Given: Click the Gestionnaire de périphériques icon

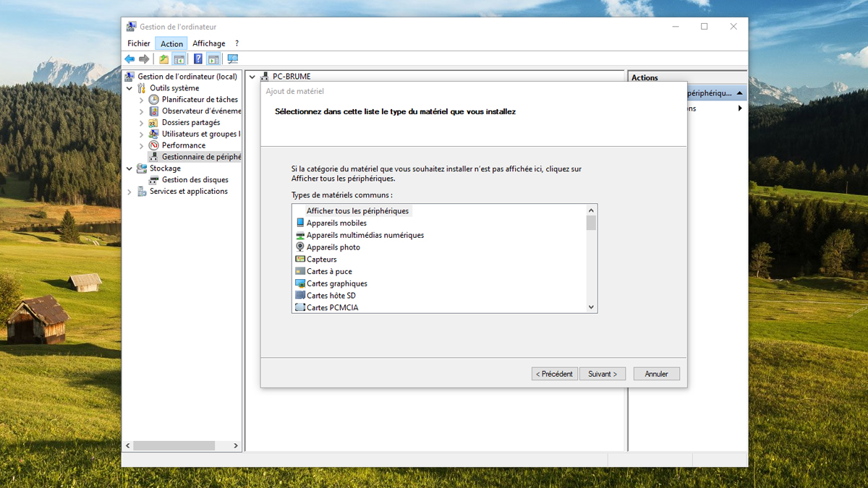Looking at the screenshot, I should [x=153, y=157].
